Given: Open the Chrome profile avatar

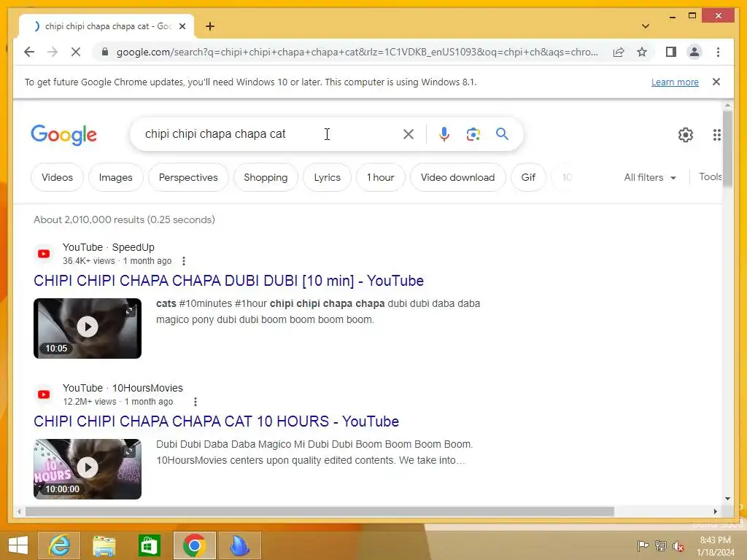Looking at the screenshot, I should point(694,52).
